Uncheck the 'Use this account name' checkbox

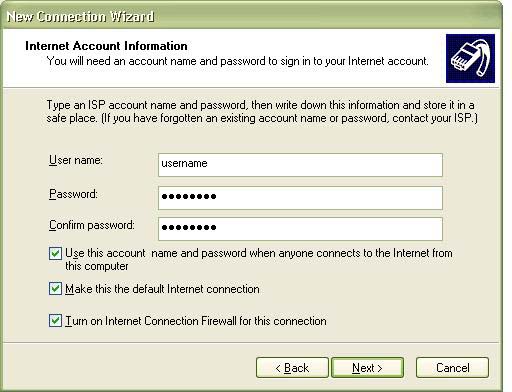coord(55,254)
